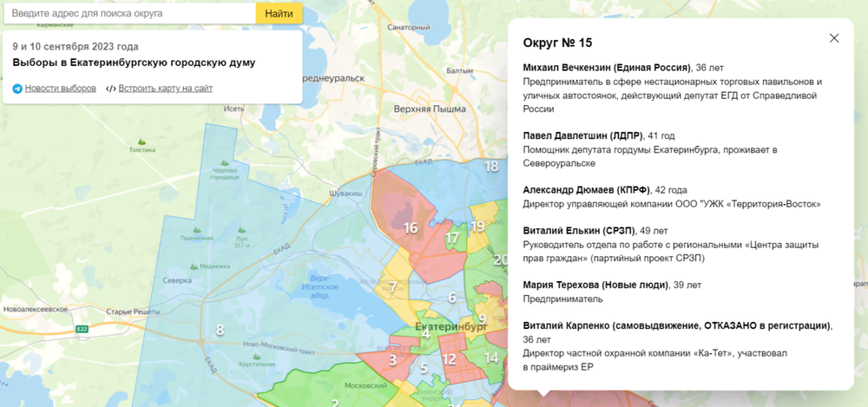Click the Виталий Елькин (СРЗП) candidate name

[x=578, y=230]
